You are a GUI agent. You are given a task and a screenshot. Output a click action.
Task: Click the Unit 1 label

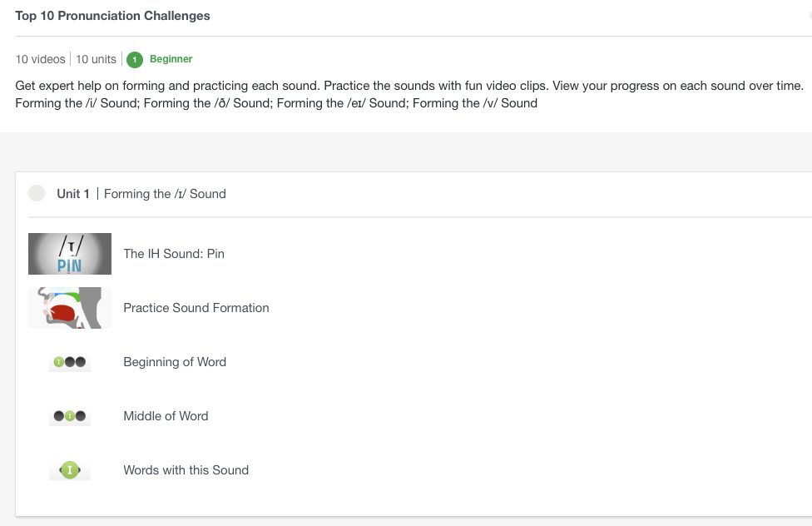pyautogui.click(x=73, y=194)
